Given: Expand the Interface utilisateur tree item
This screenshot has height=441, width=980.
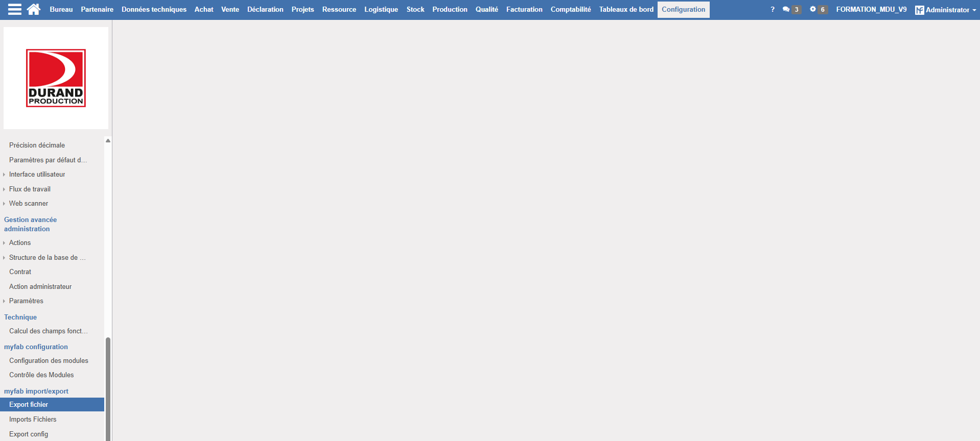Looking at the screenshot, I should [37, 175].
